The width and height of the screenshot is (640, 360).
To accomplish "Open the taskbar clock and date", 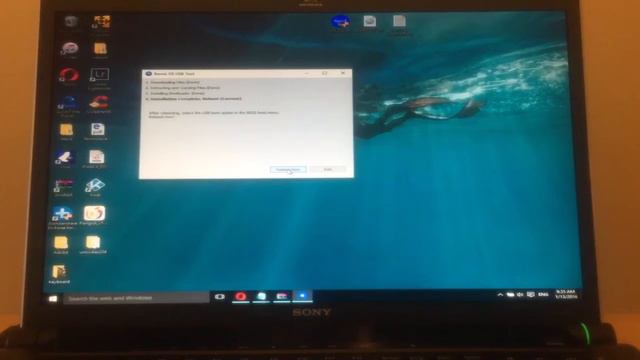I will (566, 294).
